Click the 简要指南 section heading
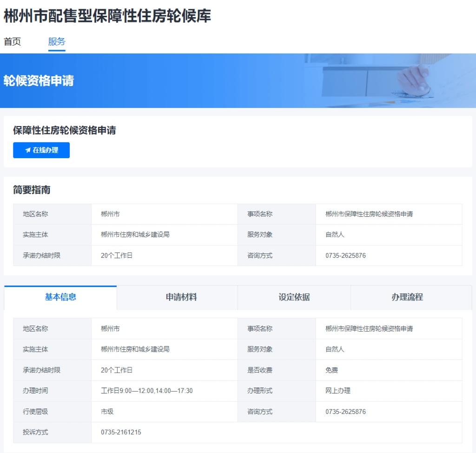476x453 pixels. tap(32, 190)
